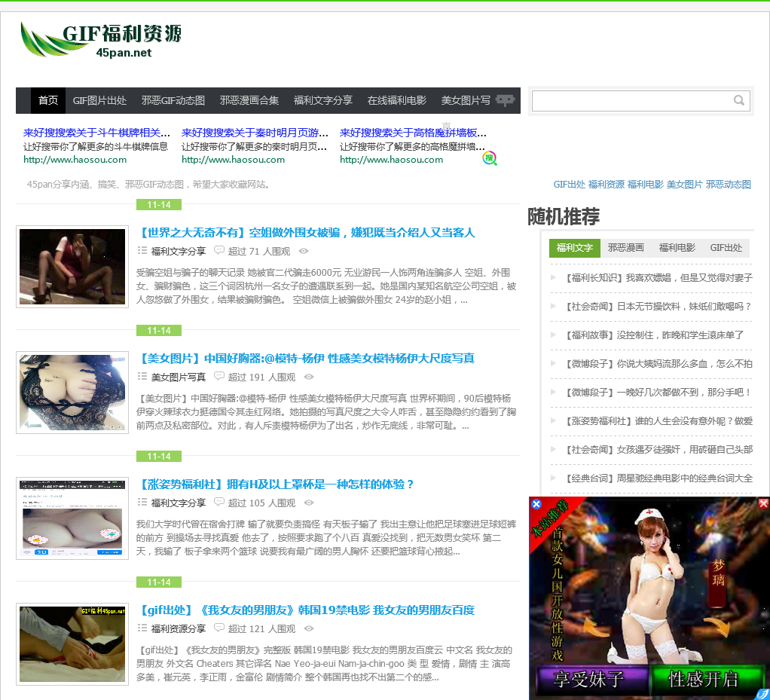Viewport: 770px width, 700px height.
Task: Open sidebar item 【社会奇闻】日本无节操饮料
Action: [x=656, y=306]
